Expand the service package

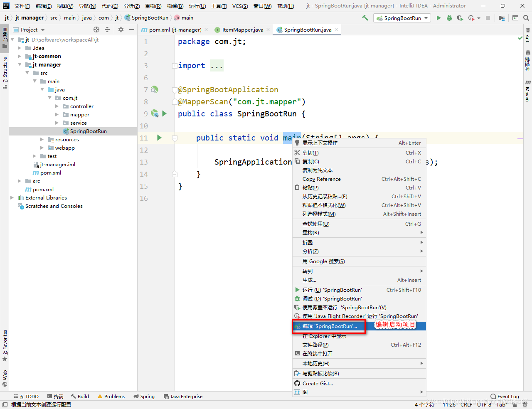57,123
